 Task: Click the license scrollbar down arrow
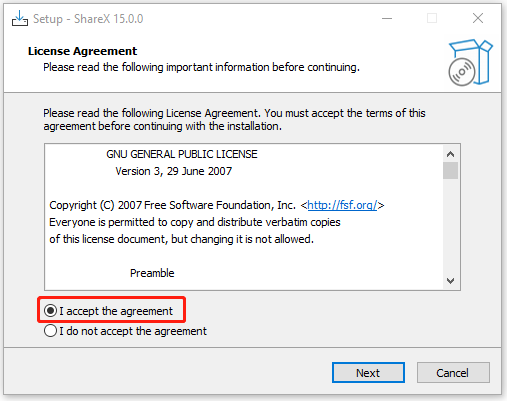[450, 281]
